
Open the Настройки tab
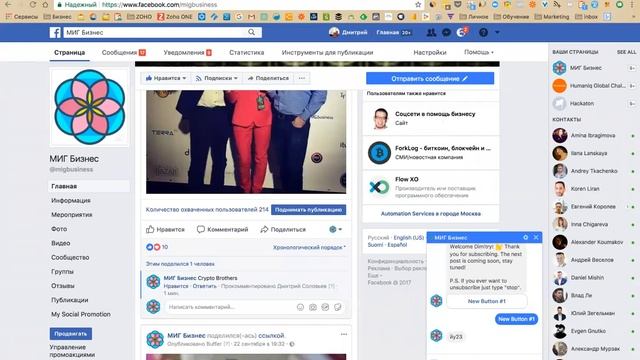pyautogui.click(x=430, y=53)
